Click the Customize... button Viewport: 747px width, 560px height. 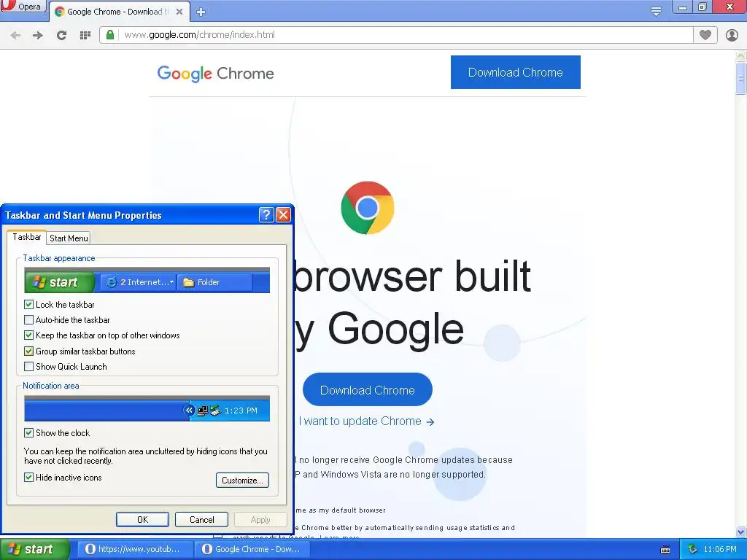242,480
